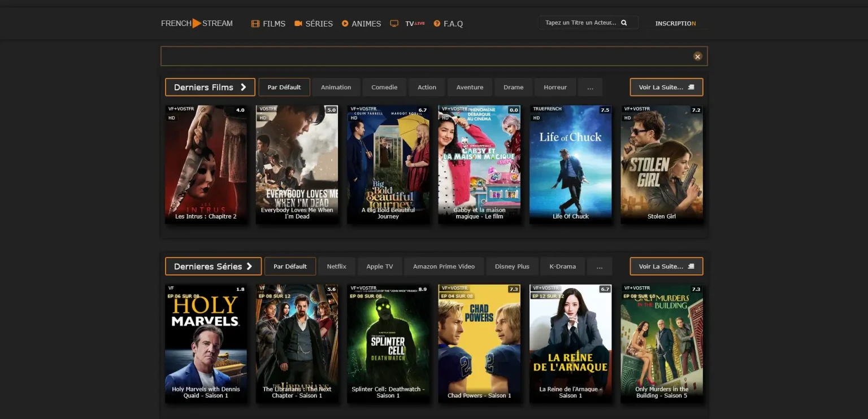Select Par Défault tab in Derniers Films
This screenshot has width=868, height=419.
284,88
